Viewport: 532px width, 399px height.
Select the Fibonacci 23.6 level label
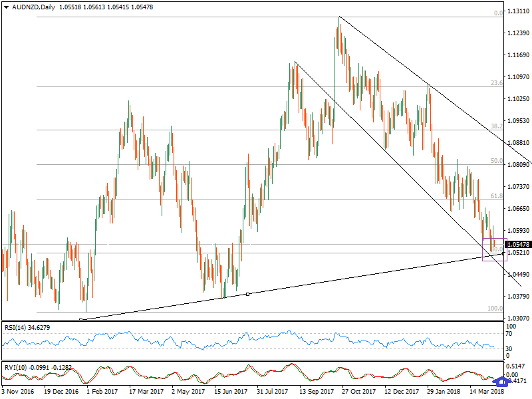[x=497, y=83]
